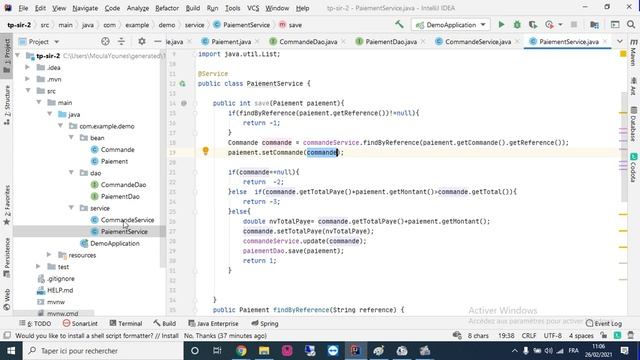Collapse all in Project panel
640x360 pixels.
(x=121, y=41)
